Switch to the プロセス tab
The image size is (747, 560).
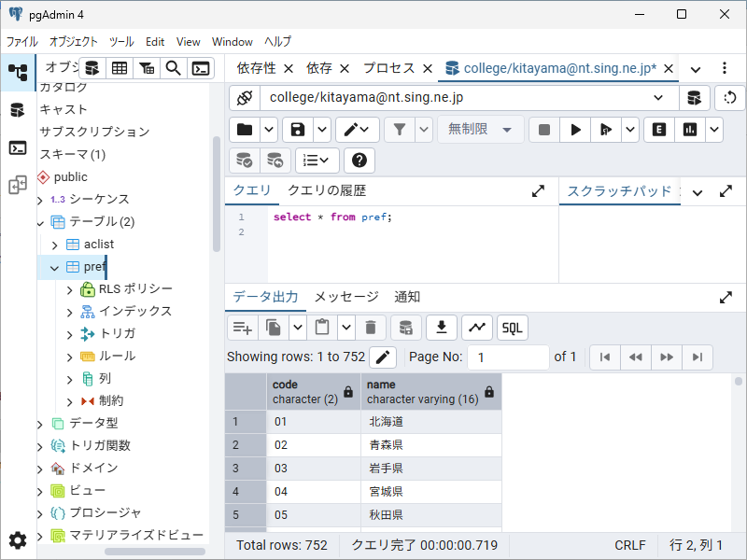pyautogui.click(x=388, y=68)
